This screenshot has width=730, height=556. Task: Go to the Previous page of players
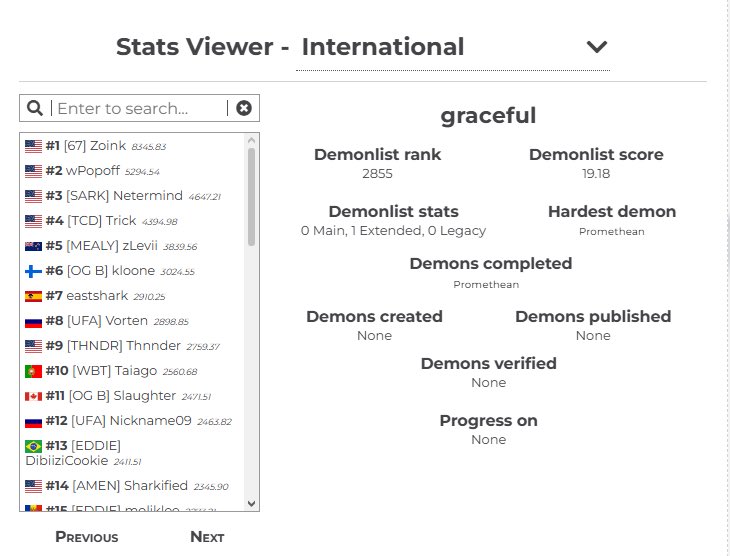tap(87, 537)
